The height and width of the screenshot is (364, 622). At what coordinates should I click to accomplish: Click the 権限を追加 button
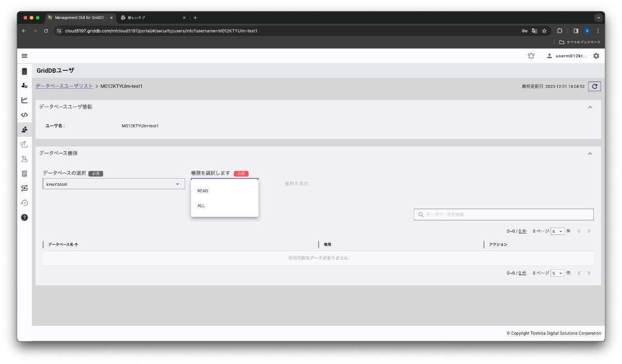tap(296, 183)
